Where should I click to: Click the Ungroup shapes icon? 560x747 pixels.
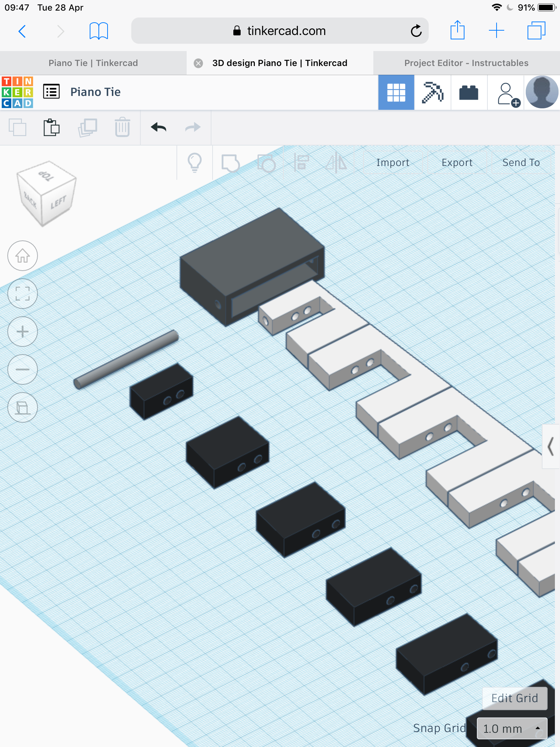pyautogui.click(x=267, y=163)
